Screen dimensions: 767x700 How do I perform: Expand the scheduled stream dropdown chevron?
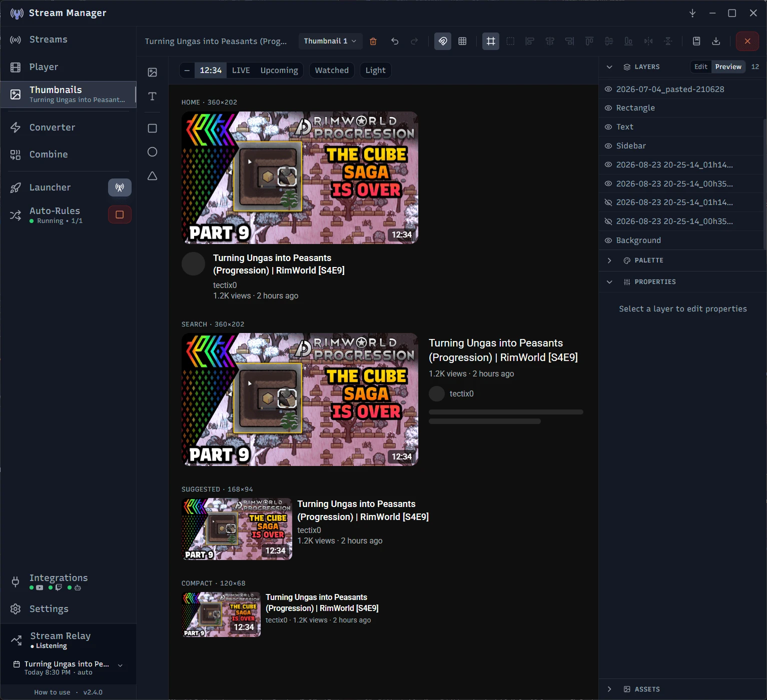click(x=120, y=665)
